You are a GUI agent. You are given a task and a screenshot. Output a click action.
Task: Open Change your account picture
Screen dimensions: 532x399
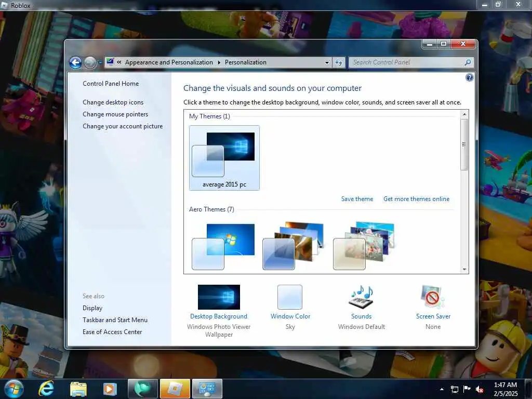click(123, 126)
